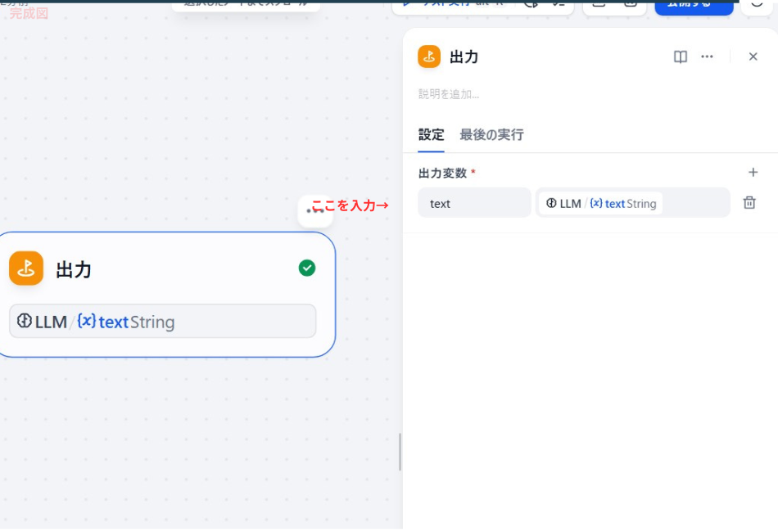The height and width of the screenshot is (532, 778).
Task: Delete the text output variable with the trash icon
Action: 749,202
